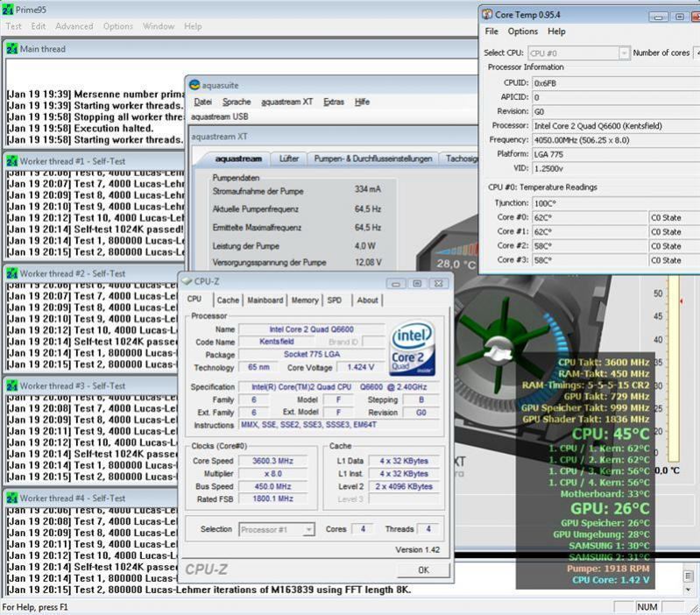Image resolution: width=700 pixels, height=615 pixels.
Task: Click the Versorgungsspannung der Pumpe 12,08 V value
Action: pyautogui.click(x=368, y=263)
